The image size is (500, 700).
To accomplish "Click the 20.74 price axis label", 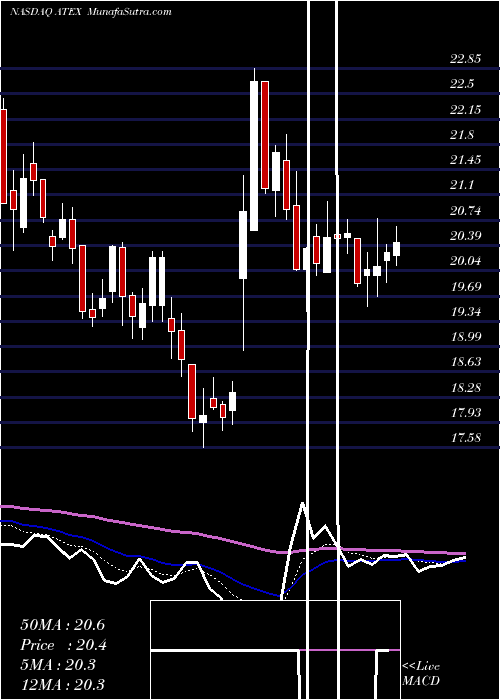I will pos(466,210).
